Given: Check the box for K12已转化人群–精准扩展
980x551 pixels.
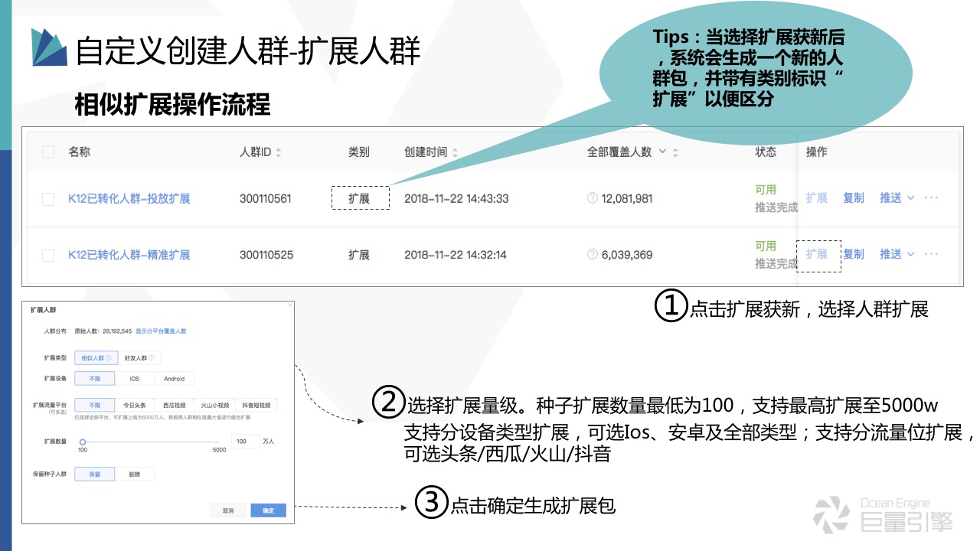Looking at the screenshot, I should [x=48, y=255].
